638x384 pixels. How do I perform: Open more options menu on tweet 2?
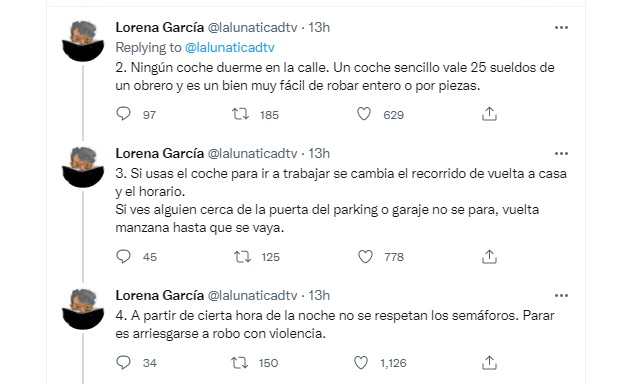point(561,28)
